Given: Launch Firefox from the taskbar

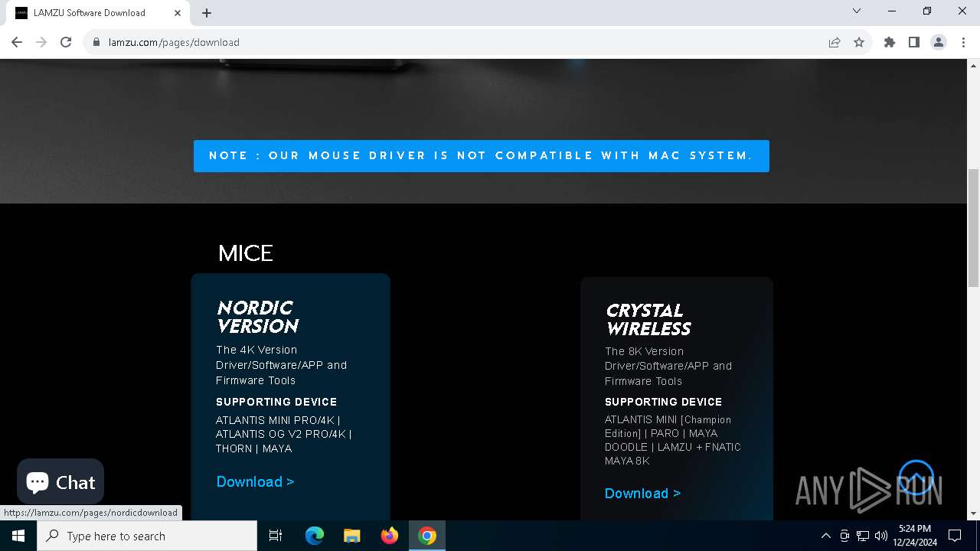Looking at the screenshot, I should [390, 536].
